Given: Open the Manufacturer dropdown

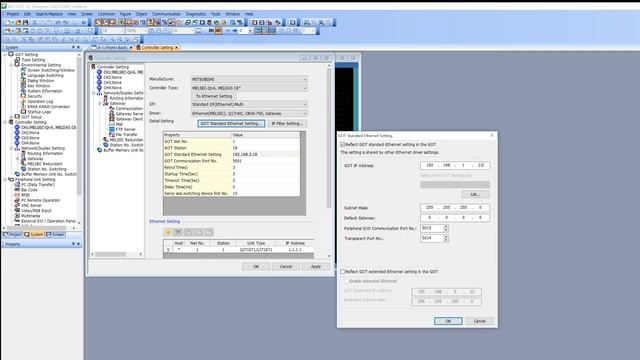Looking at the screenshot, I should click(249, 79).
